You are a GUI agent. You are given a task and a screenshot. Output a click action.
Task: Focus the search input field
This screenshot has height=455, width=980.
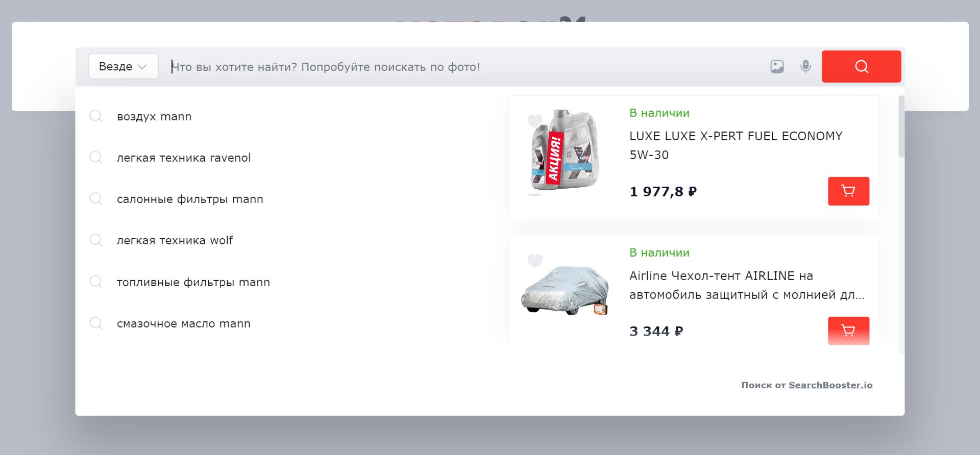coord(464,67)
